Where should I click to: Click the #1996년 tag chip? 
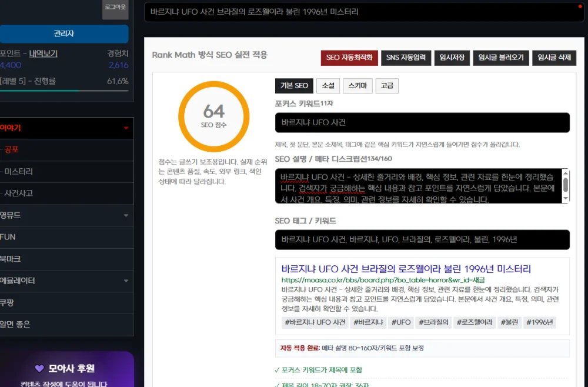[540, 322]
